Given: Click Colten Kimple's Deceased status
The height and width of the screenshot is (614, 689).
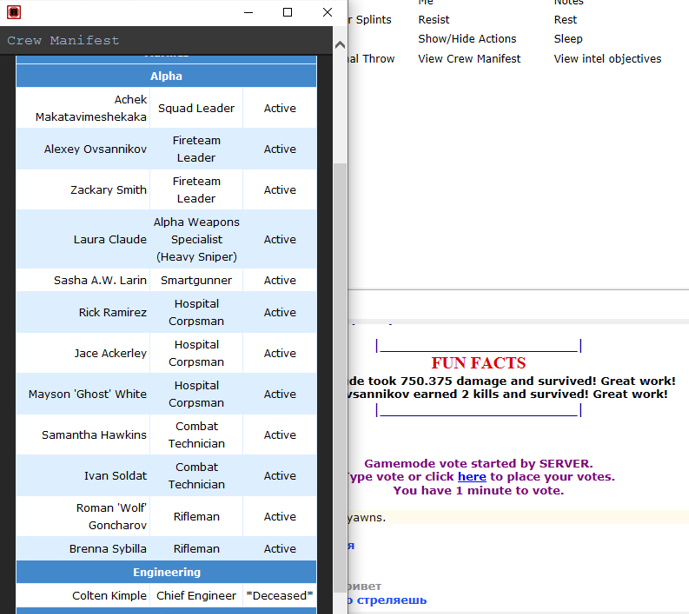Looking at the screenshot, I should coord(279,596).
